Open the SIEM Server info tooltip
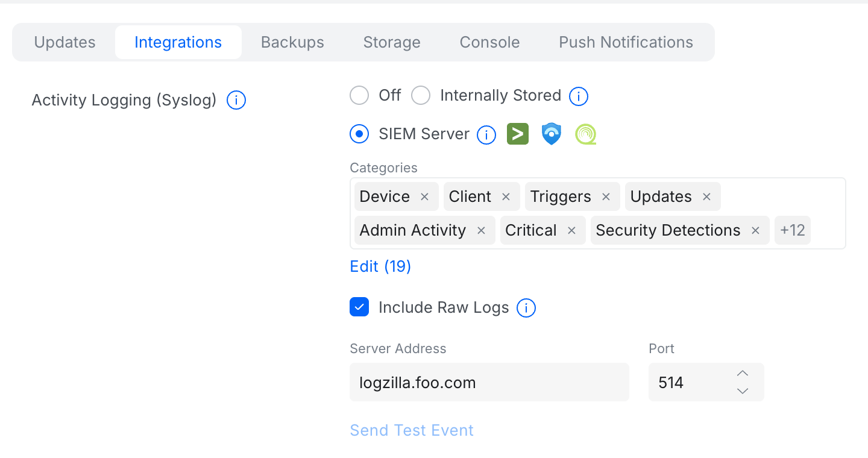Viewport: 868px width, 458px height. [x=486, y=134]
